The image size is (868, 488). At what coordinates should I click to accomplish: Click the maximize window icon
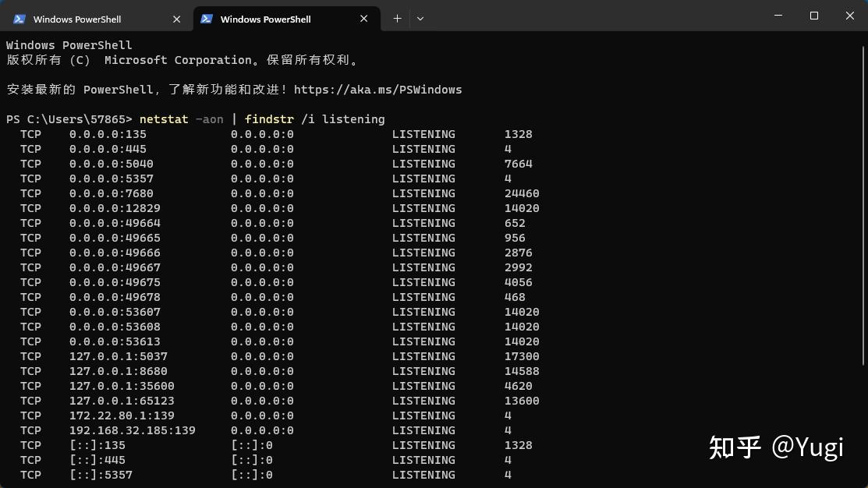(813, 16)
